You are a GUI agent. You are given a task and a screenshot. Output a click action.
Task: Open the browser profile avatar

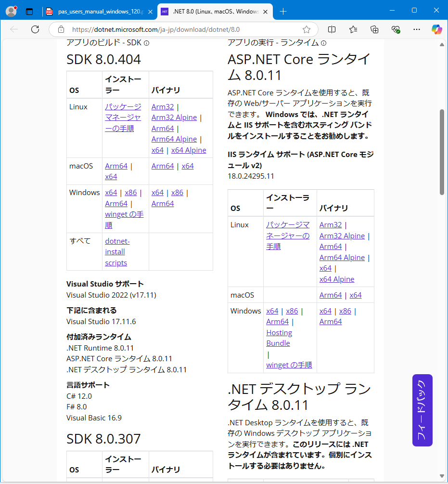(x=12, y=12)
